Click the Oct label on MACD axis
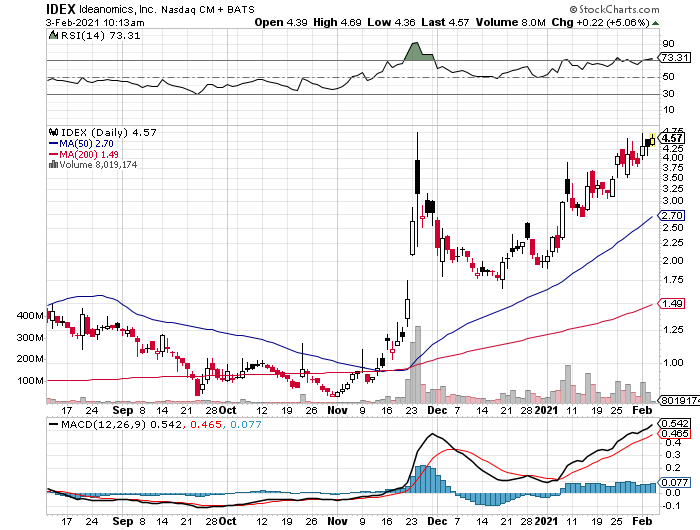700x530 pixels. click(228, 521)
